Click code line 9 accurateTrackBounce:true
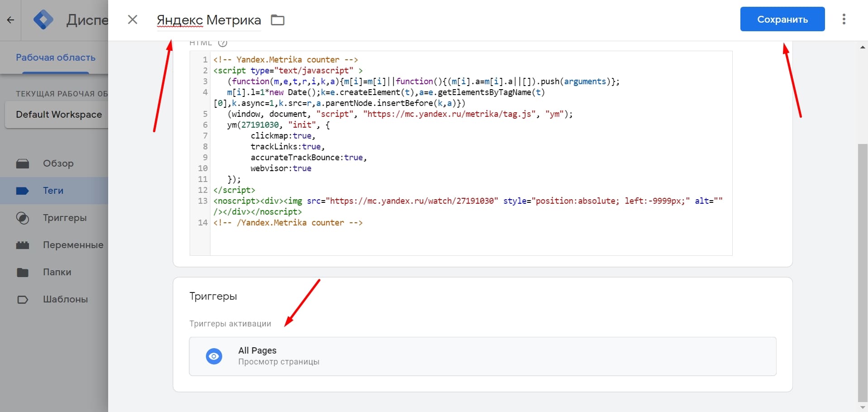The height and width of the screenshot is (412, 868). point(309,158)
